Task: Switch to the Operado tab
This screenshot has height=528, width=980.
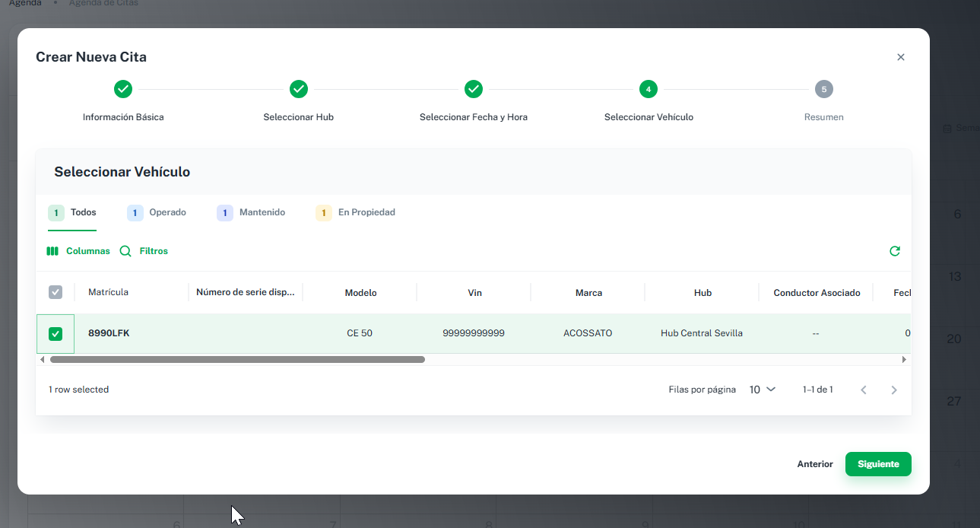Action: (x=157, y=213)
